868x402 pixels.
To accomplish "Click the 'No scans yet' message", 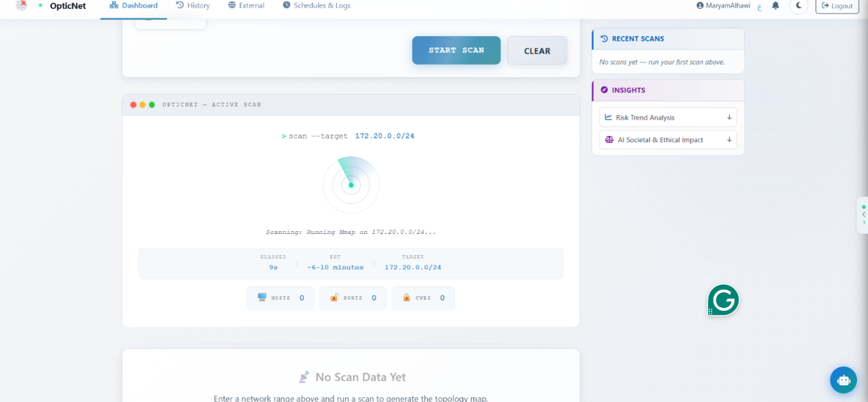I will click(x=662, y=62).
